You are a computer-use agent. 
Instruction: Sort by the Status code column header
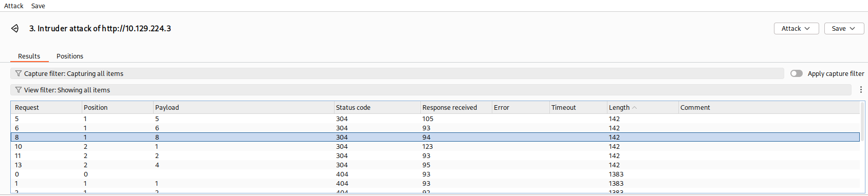[377, 107]
